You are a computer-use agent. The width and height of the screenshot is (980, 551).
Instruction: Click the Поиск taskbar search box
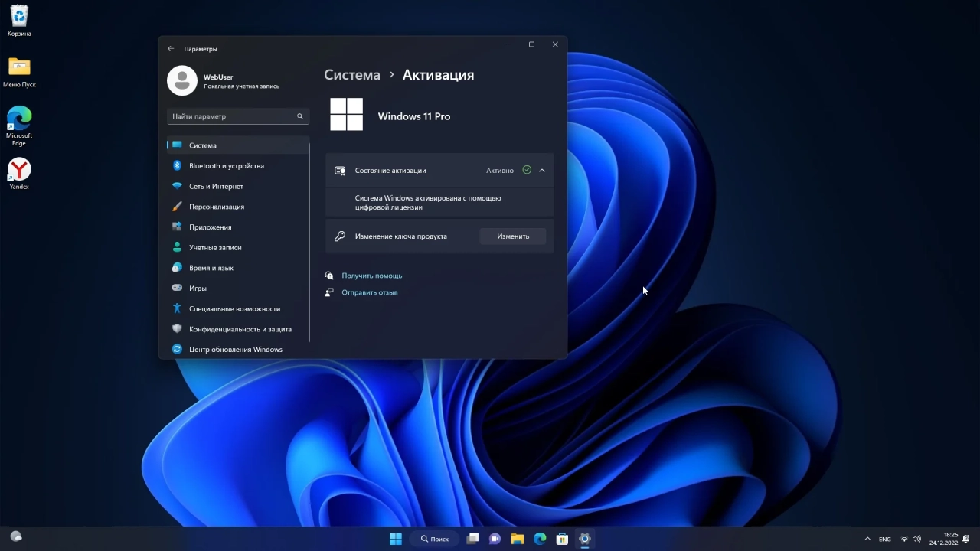[x=434, y=539]
